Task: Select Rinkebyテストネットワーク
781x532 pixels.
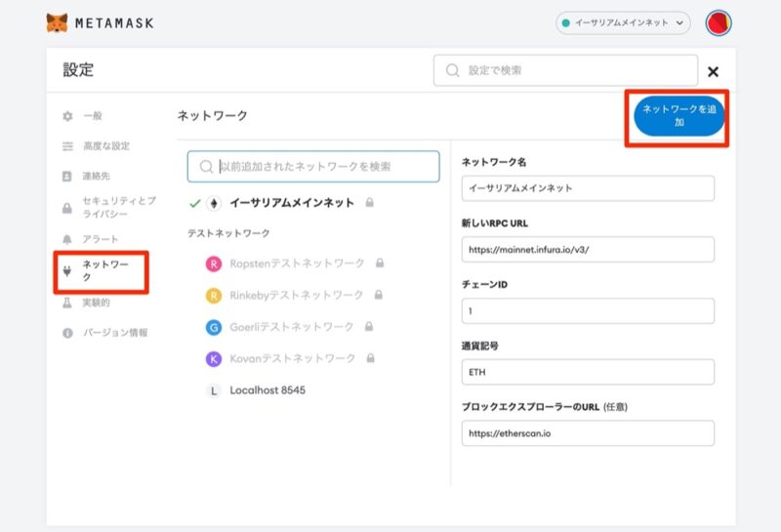Action: coord(297,296)
